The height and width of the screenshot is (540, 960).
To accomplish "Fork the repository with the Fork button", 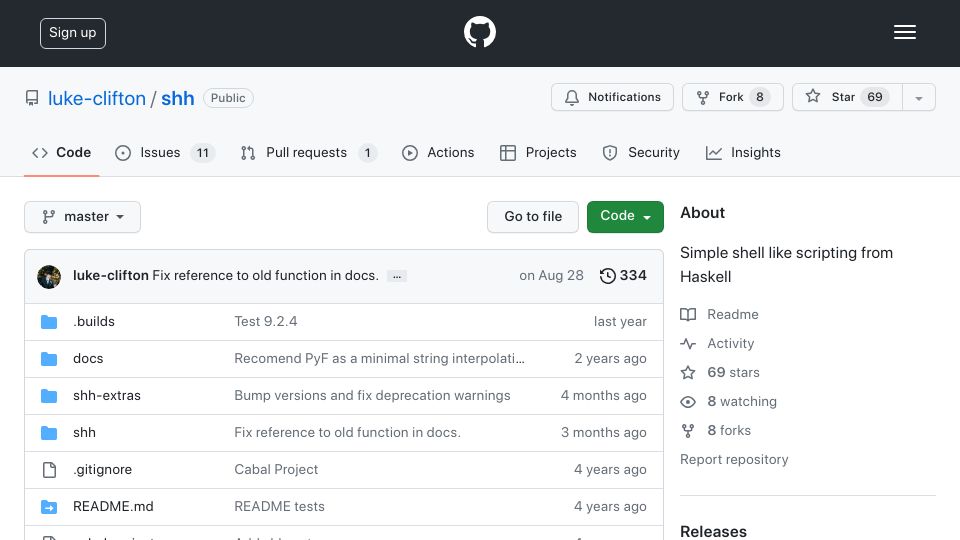I will [x=733, y=97].
